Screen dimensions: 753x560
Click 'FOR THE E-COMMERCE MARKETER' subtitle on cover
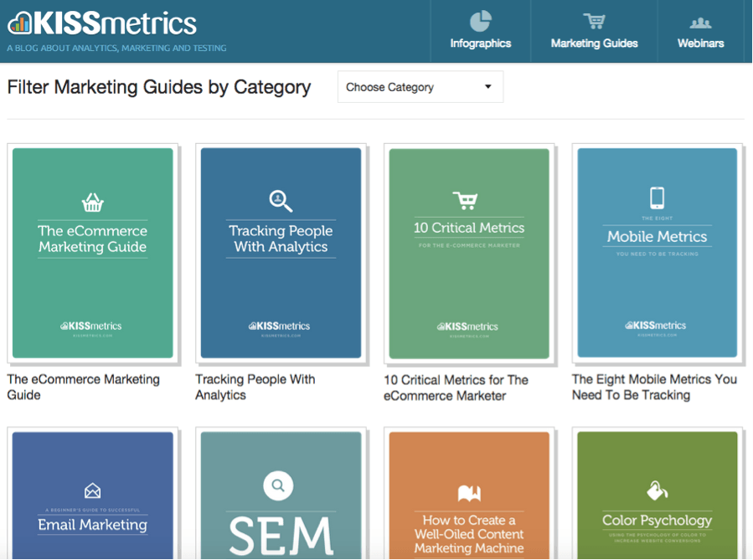[x=469, y=245]
